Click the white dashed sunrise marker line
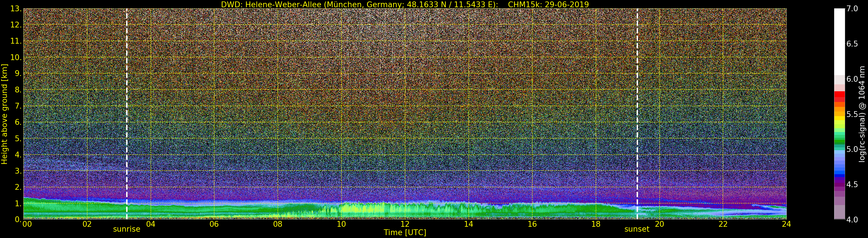This screenshot has width=868, height=238. tap(127, 114)
